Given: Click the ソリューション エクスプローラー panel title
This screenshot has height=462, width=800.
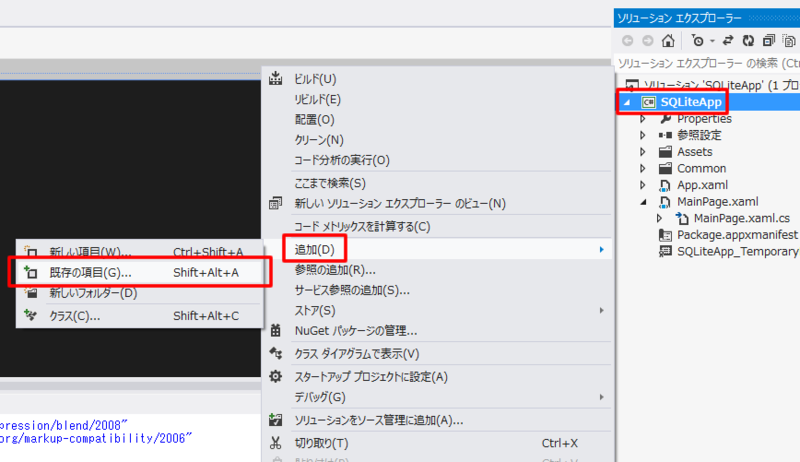Looking at the screenshot, I should coord(679,18).
